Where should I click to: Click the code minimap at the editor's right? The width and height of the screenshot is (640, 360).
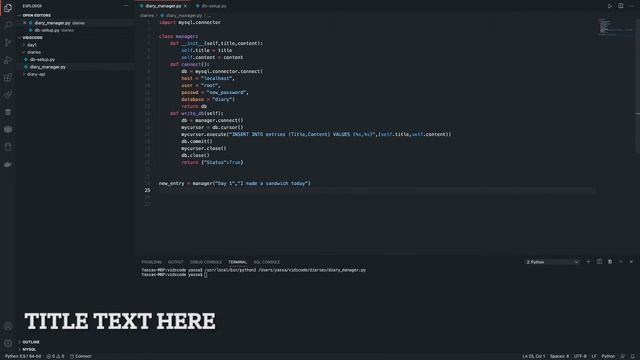click(x=615, y=27)
